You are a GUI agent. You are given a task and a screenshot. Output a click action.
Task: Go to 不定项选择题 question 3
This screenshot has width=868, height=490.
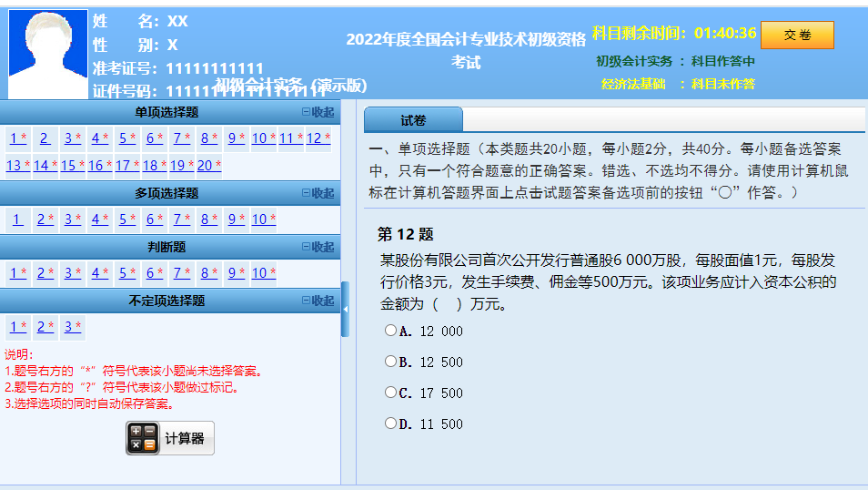[72, 327]
